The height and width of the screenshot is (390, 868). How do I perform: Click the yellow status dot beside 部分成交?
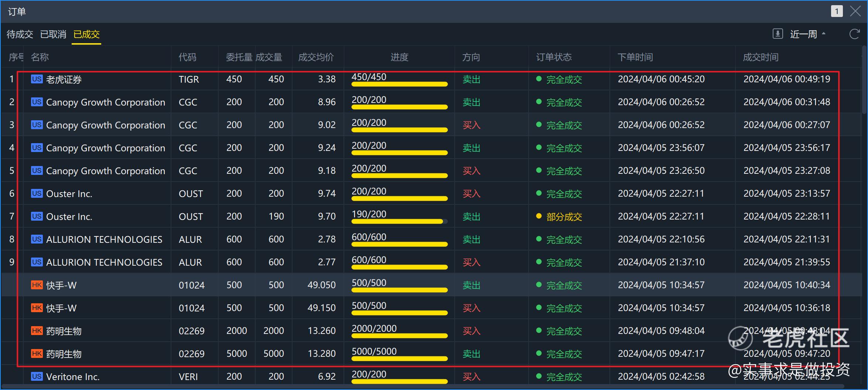[x=539, y=216]
